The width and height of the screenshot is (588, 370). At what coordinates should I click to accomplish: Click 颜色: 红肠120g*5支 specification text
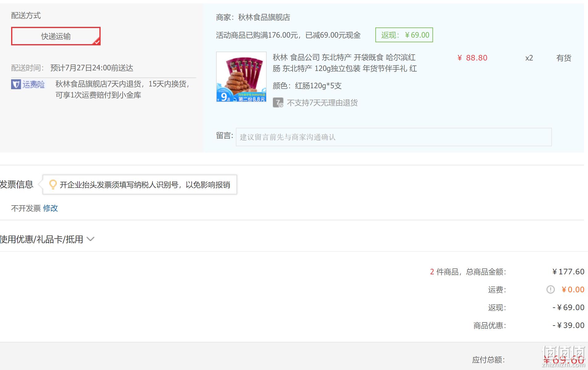(x=307, y=86)
